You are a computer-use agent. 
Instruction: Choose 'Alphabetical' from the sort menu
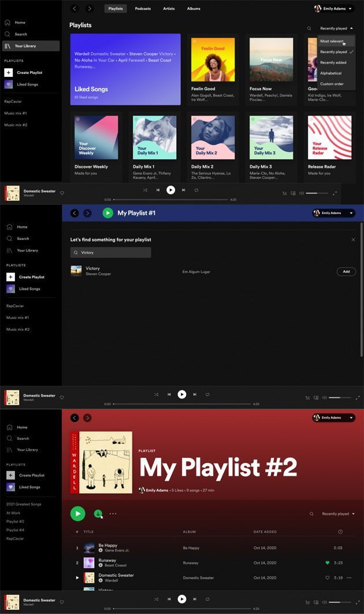[x=331, y=73]
